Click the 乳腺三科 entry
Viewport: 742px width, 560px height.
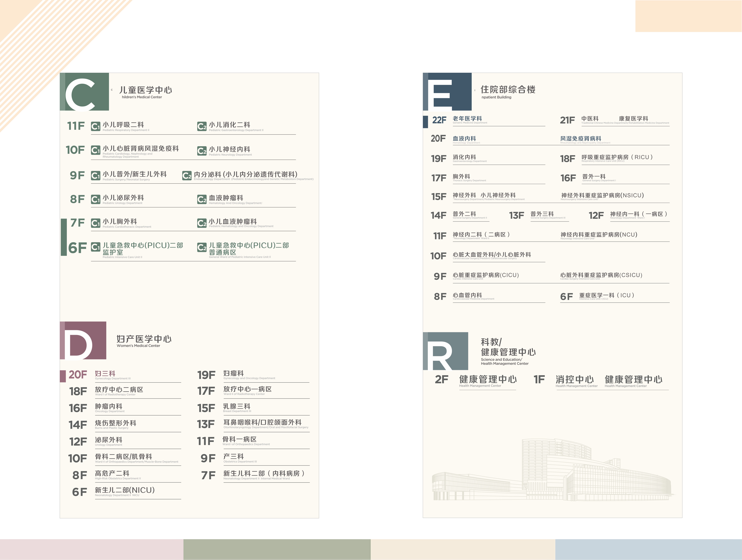(237, 406)
